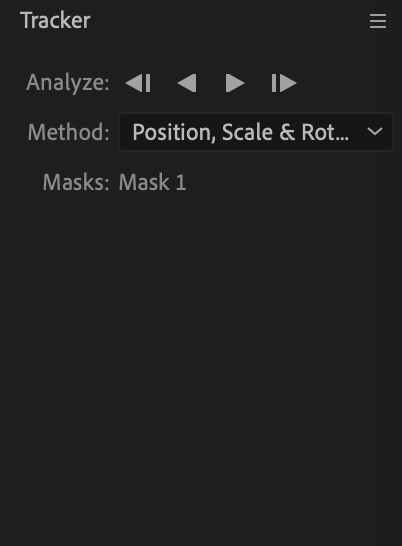This screenshot has width=402, height=546.
Task: Select the Tracker panel tab
Action: (56, 20)
